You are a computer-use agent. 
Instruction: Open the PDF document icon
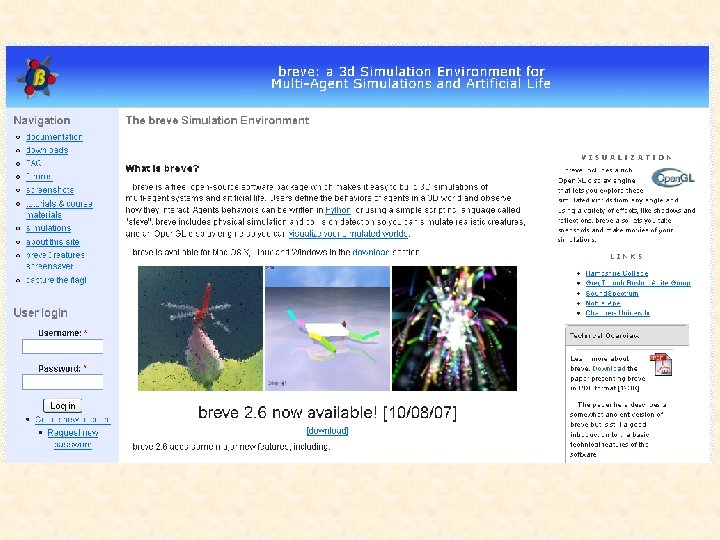pyautogui.click(x=661, y=365)
